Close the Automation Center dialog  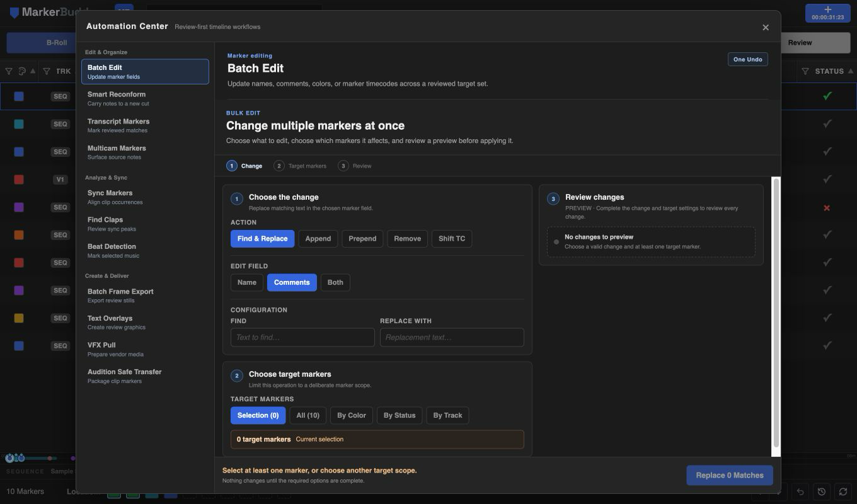point(766,27)
